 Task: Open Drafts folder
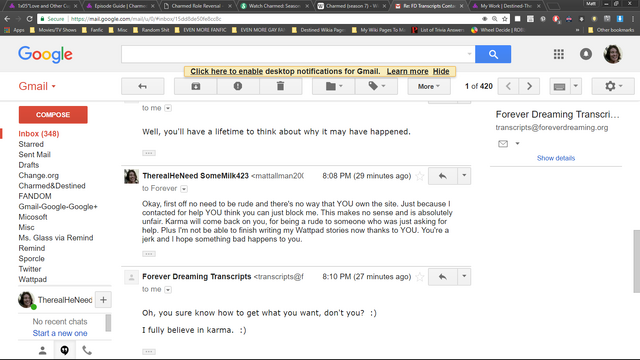coord(29,165)
